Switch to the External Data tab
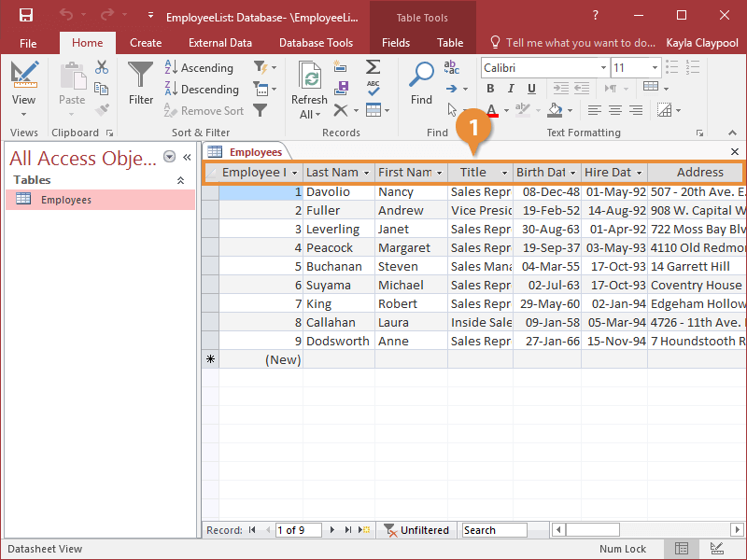 pos(220,43)
